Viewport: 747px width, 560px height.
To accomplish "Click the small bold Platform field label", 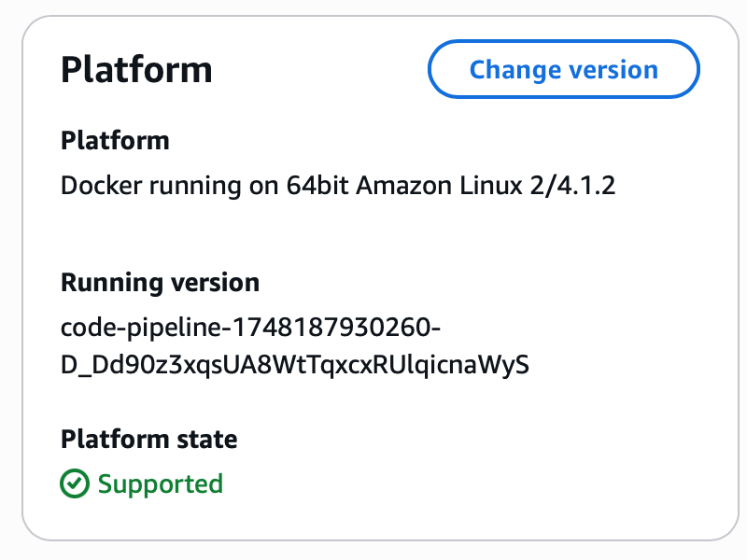I will tap(115, 141).
